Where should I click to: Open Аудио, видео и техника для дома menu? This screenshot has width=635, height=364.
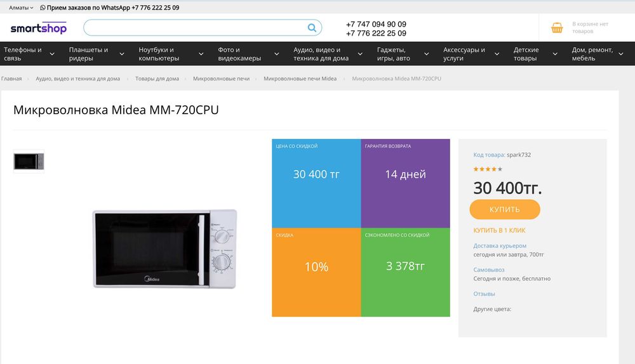(321, 54)
